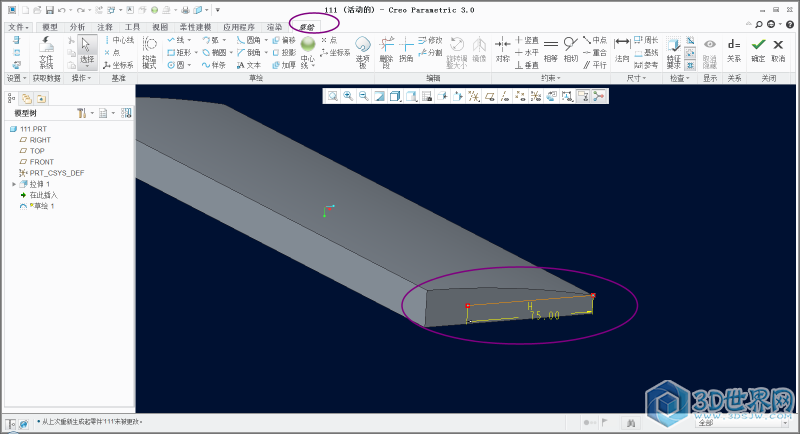Select the 投影 (Project) tool
The width and height of the screenshot is (800, 434).
284,53
